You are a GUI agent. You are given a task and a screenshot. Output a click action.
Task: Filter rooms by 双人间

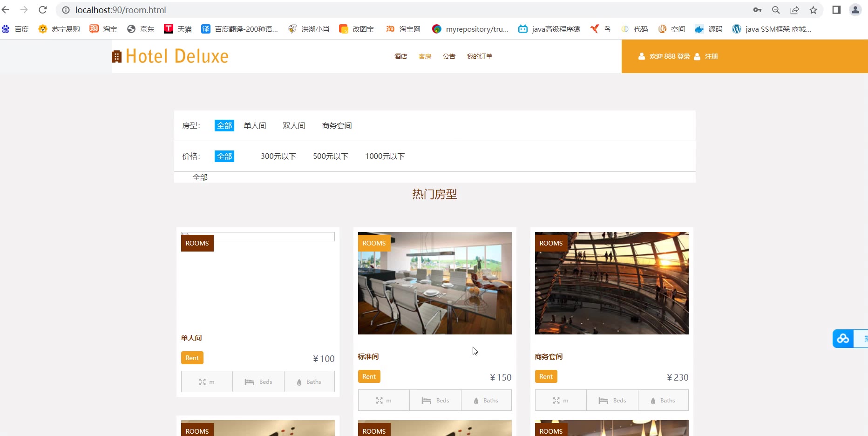click(294, 125)
